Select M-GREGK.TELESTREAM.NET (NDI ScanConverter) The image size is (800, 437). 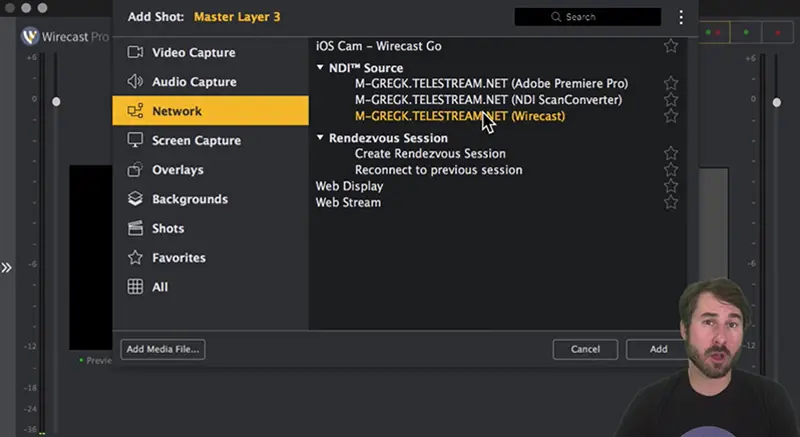click(488, 99)
